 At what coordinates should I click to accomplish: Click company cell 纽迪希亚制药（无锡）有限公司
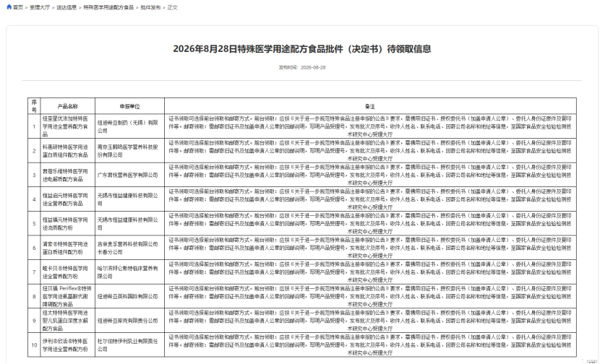pyautogui.click(x=129, y=126)
